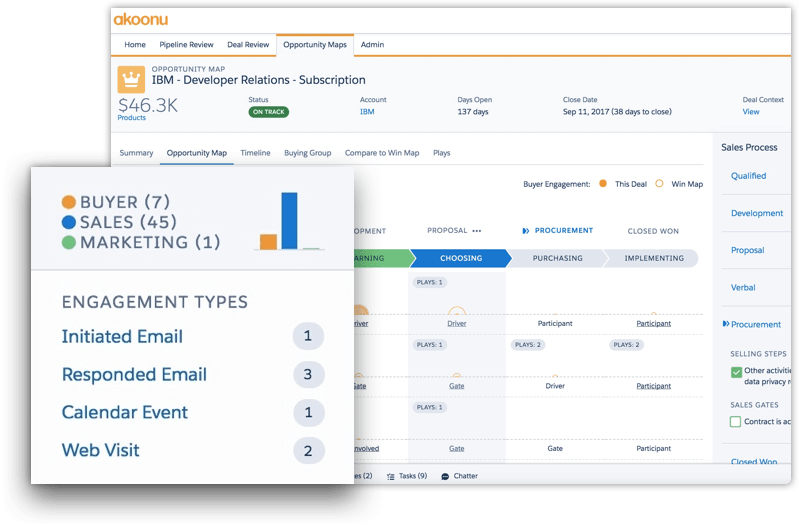Click the Driver link in Choosing column

457,324
